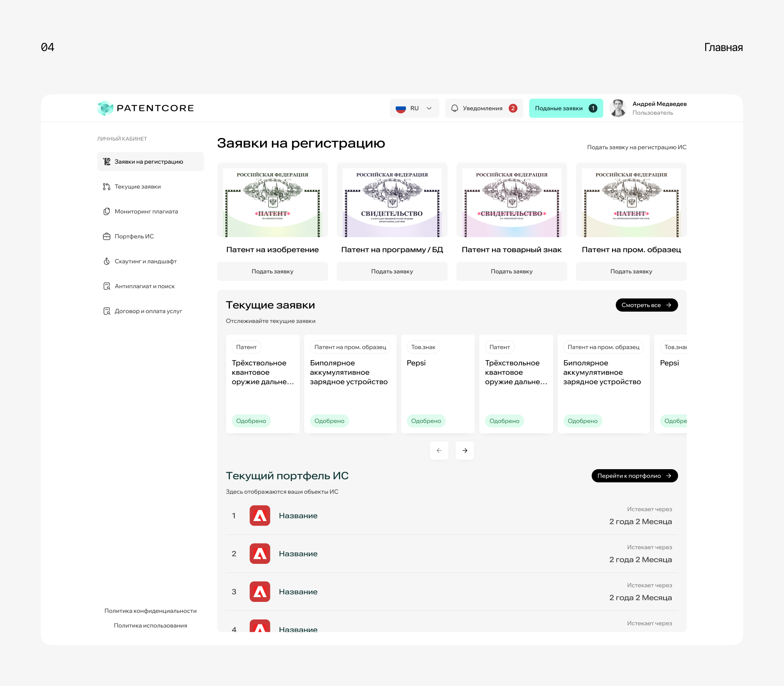Click the first Adobe logo in portfolio
Image resolution: width=784 pixels, height=686 pixels.
coord(260,516)
